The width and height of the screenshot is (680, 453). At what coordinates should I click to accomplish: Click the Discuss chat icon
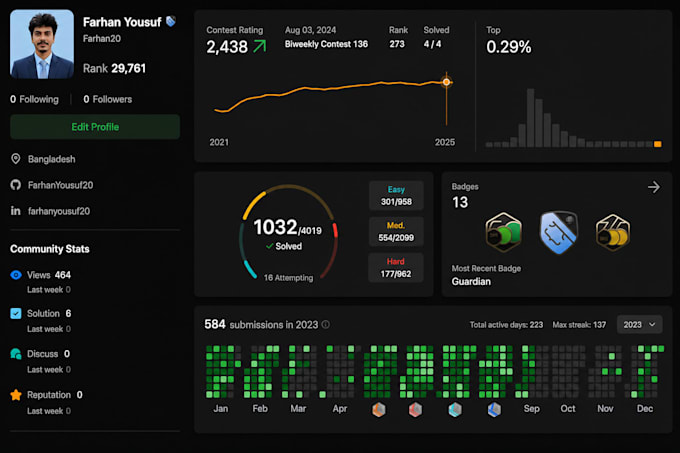16,354
